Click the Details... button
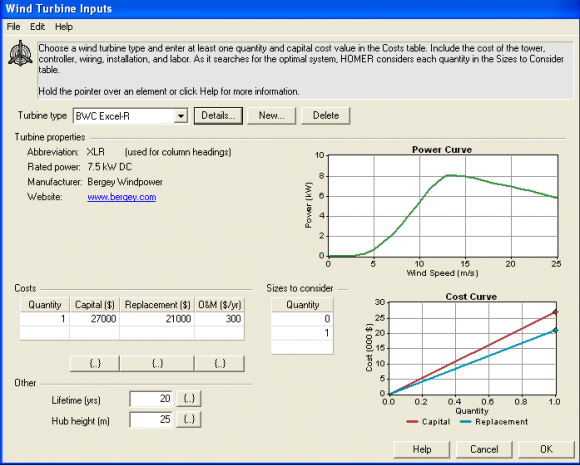 pyautogui.click(x=218, y=116)
